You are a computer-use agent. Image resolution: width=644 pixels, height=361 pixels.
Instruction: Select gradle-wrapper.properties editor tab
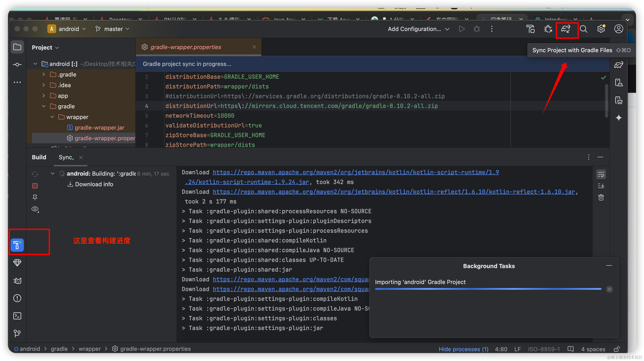186,47
